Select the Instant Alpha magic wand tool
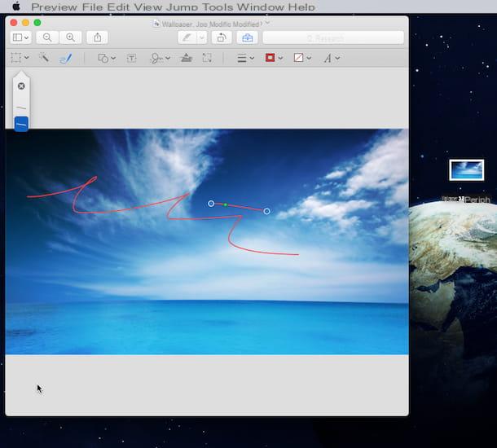This screenshot has width=497, height=448. [x=44, y=58]
